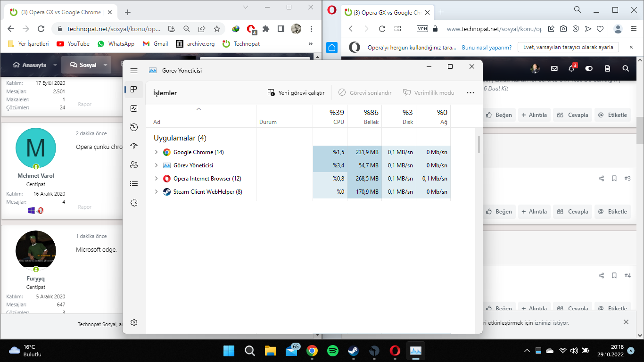Bookmark post #4 in Opera
644x362 pixels.
pos(614,275)
